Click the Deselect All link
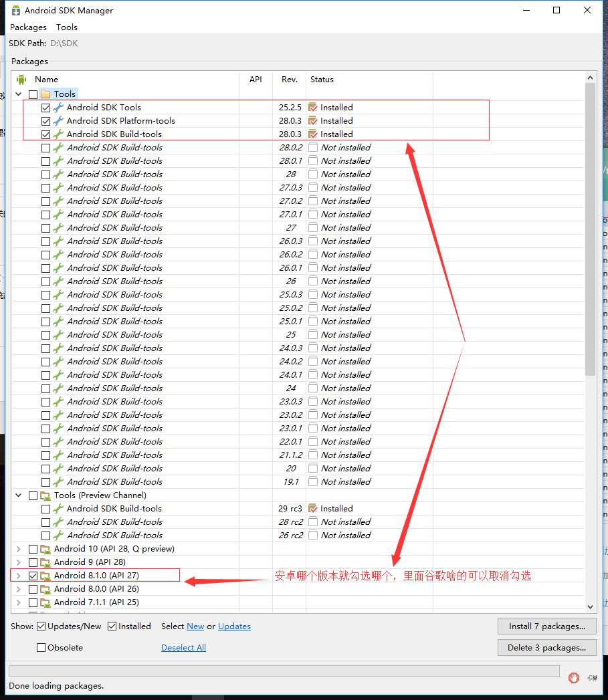The height and width of the screenshot is (700, 608). point(184,648)
